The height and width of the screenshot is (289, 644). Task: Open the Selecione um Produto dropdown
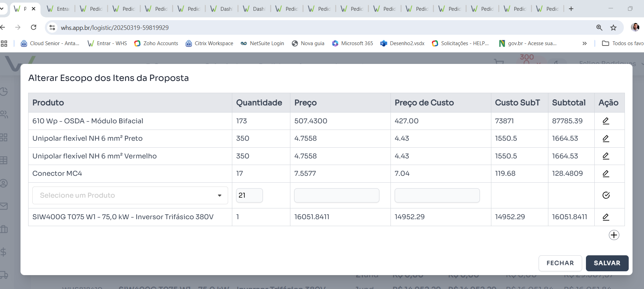130,196
